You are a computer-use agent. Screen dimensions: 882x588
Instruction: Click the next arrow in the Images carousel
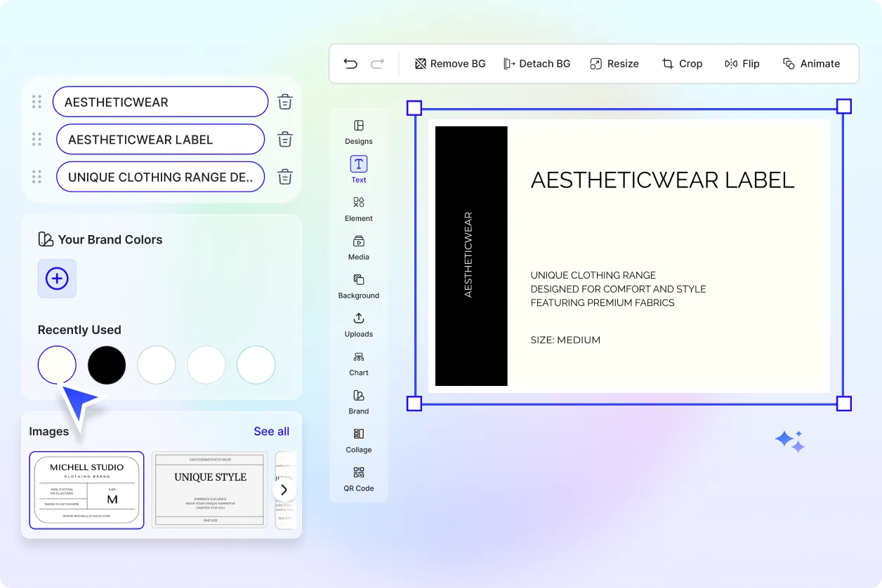[284, 489]
